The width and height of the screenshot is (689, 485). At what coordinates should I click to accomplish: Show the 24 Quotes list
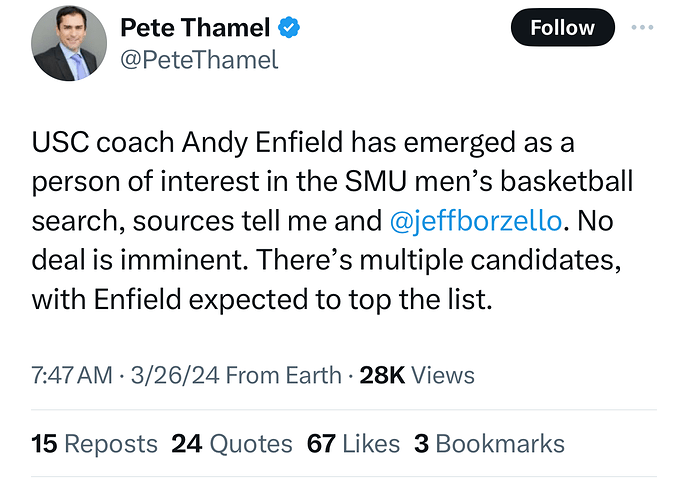click(x=232, y=444)
